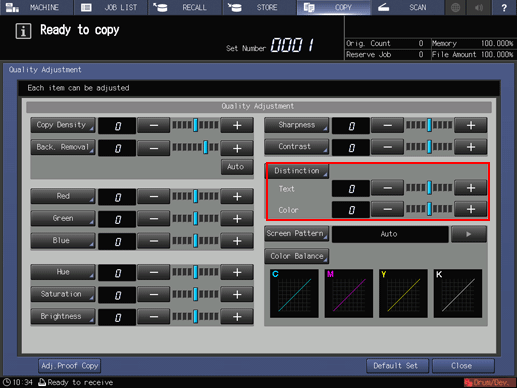Viewport: 517px width, 388px height.
Task: Open the Distinction settings button
Action: coord(297,171)
